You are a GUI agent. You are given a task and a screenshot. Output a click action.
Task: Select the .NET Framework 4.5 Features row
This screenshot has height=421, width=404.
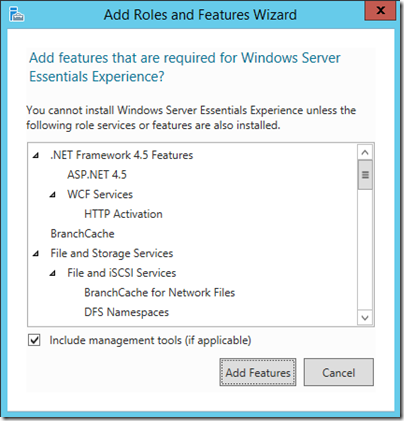click(122, 155)
